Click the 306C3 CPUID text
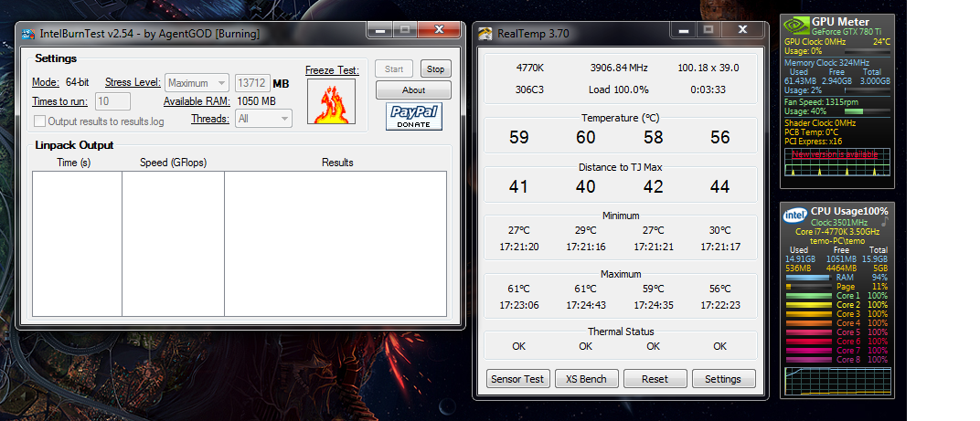The height and width of the screenshot is (421, 980). click(530, 89)
